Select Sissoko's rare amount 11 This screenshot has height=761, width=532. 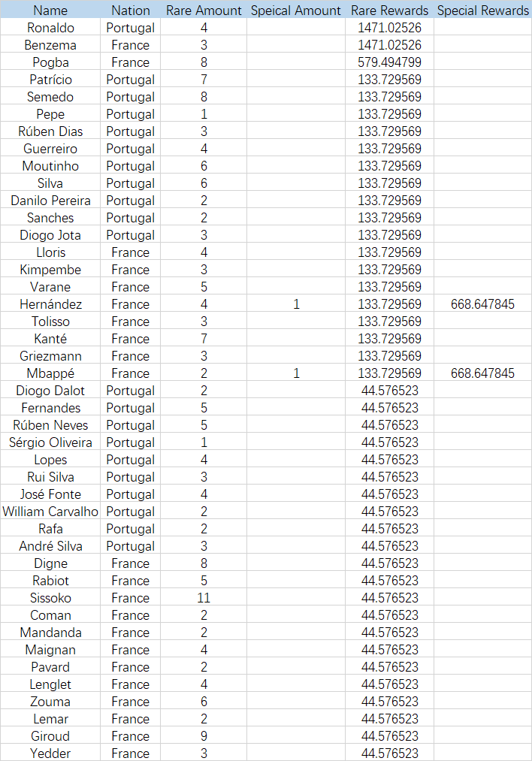204,598
